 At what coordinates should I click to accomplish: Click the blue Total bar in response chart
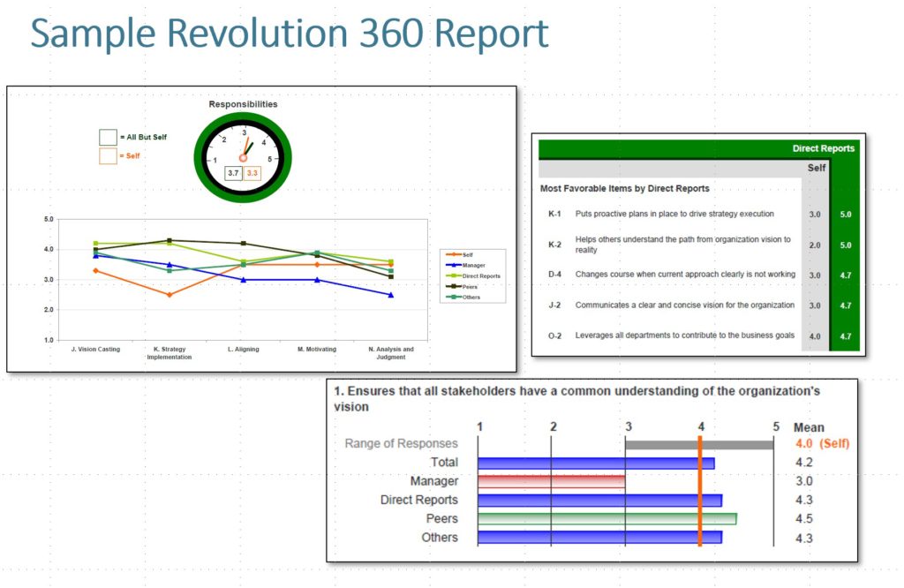point(596,463)
